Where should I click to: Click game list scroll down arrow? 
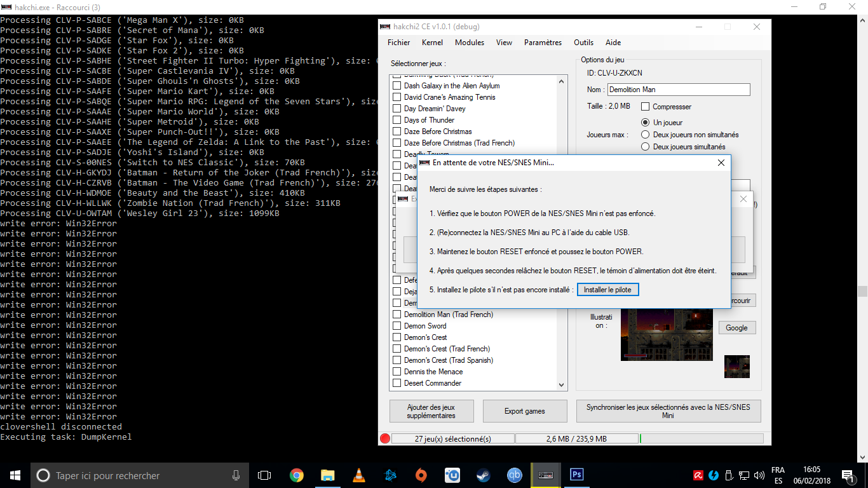(x=561, y=385)
